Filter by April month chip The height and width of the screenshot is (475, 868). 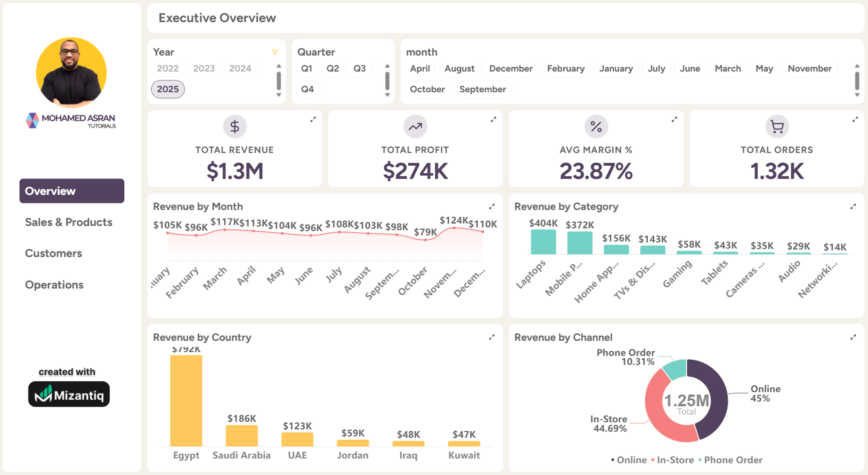click(x=420, y=68)
